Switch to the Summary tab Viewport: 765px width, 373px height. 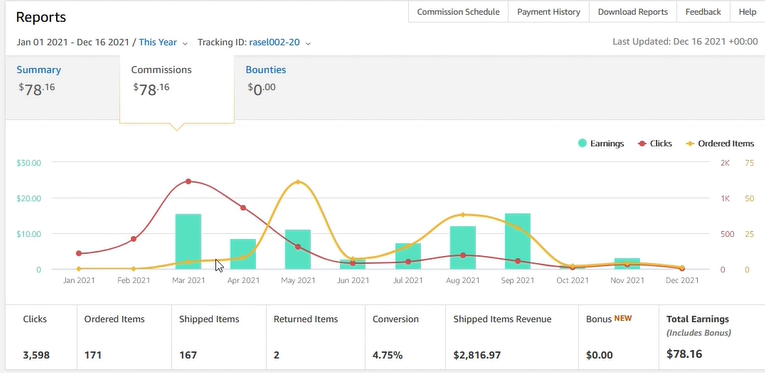[x=39, y=70]
